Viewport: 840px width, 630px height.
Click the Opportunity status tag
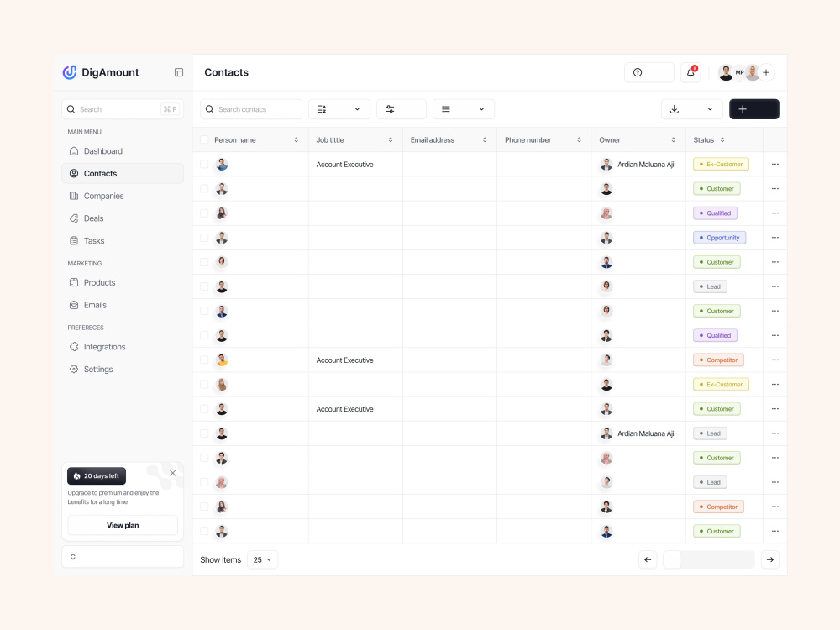point(720,238)
